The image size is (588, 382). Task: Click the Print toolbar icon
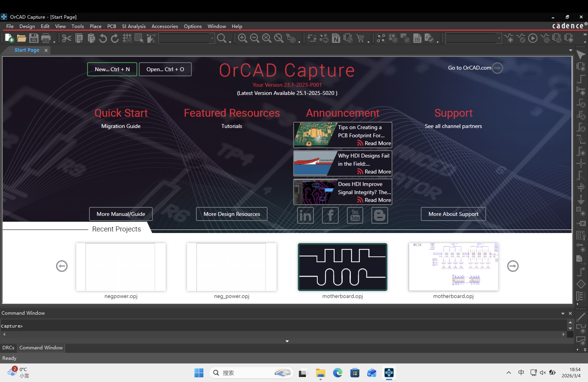(46, 38)
